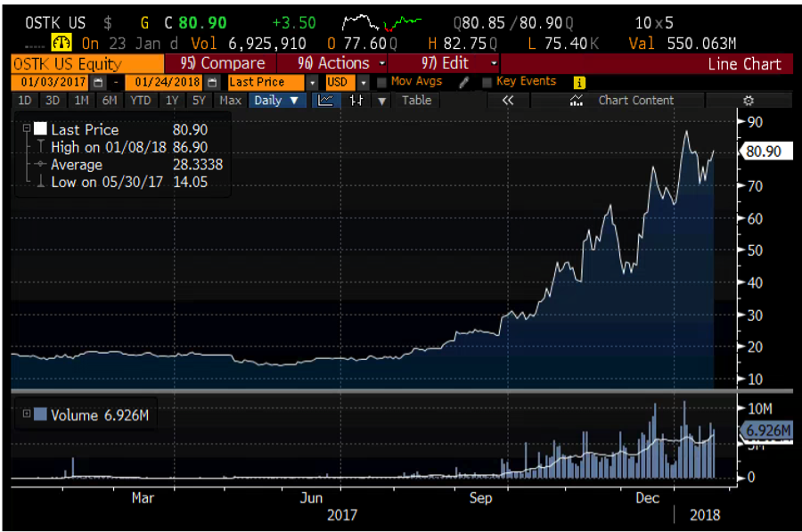Click the pencil annotation tool

[x=463, y=82]
